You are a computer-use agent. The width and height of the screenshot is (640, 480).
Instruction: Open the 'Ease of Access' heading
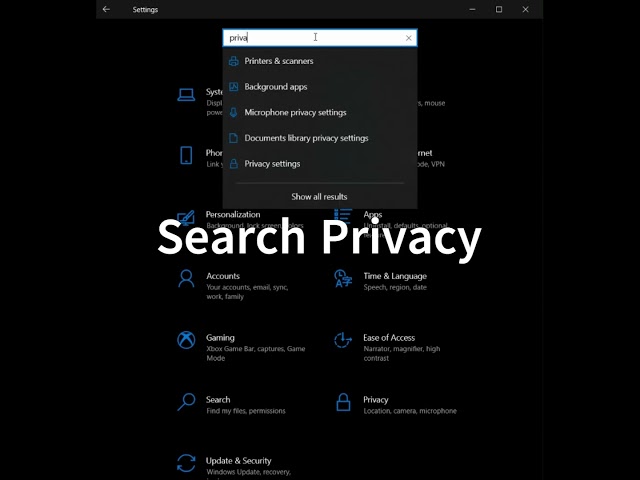[x=389, y=338]
